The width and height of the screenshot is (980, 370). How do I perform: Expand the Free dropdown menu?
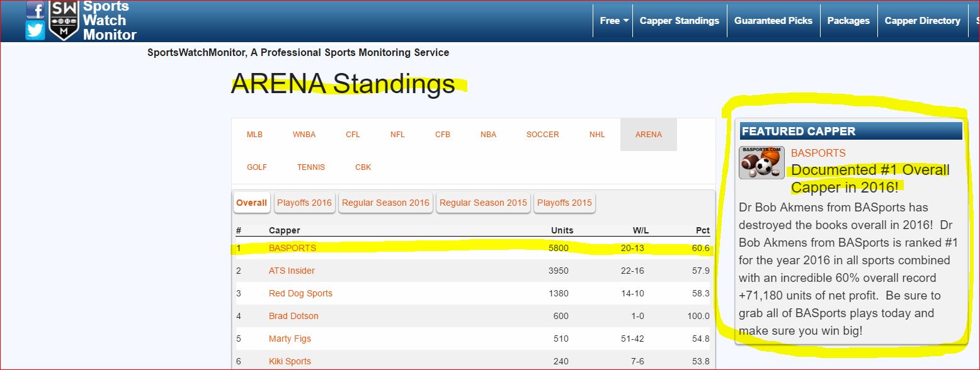(x=614, y=21)
